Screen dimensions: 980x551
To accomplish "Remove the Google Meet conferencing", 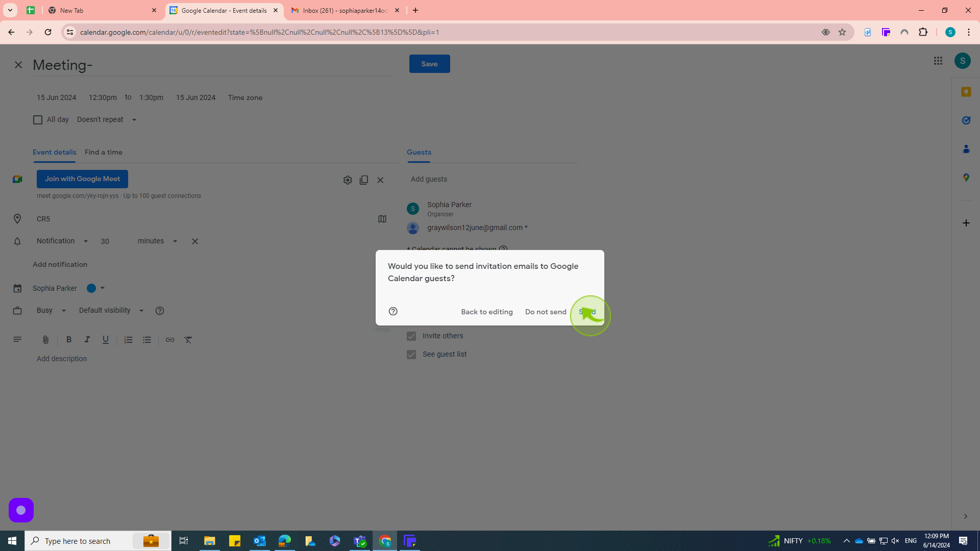I will 380,180.
